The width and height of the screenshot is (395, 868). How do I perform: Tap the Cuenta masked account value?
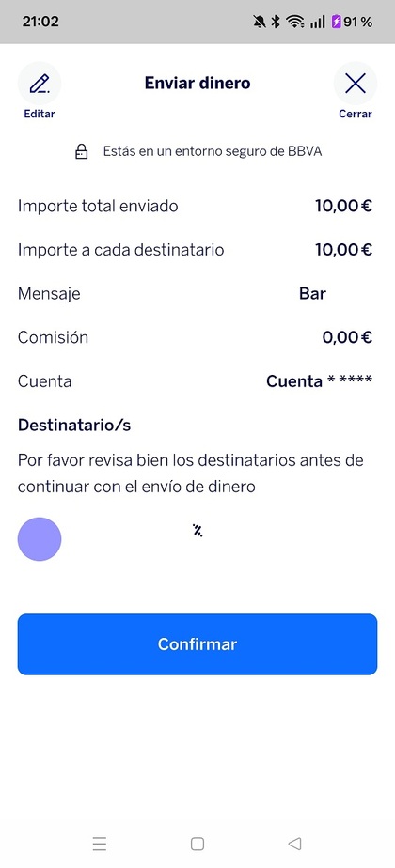click(319, 381)
